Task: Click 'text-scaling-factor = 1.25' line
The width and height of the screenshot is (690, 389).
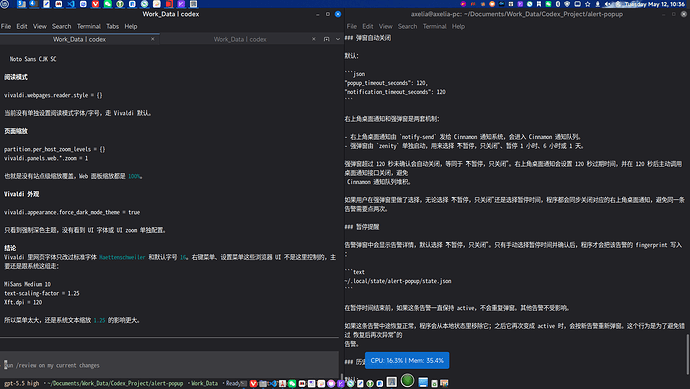Action: (x=42, y=293)
